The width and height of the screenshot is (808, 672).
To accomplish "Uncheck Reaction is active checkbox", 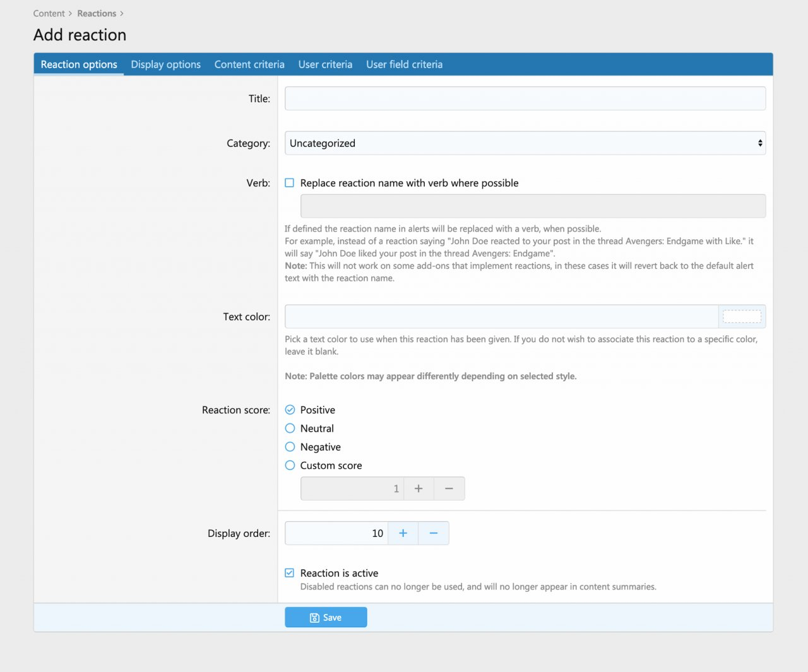I will 290,573.
